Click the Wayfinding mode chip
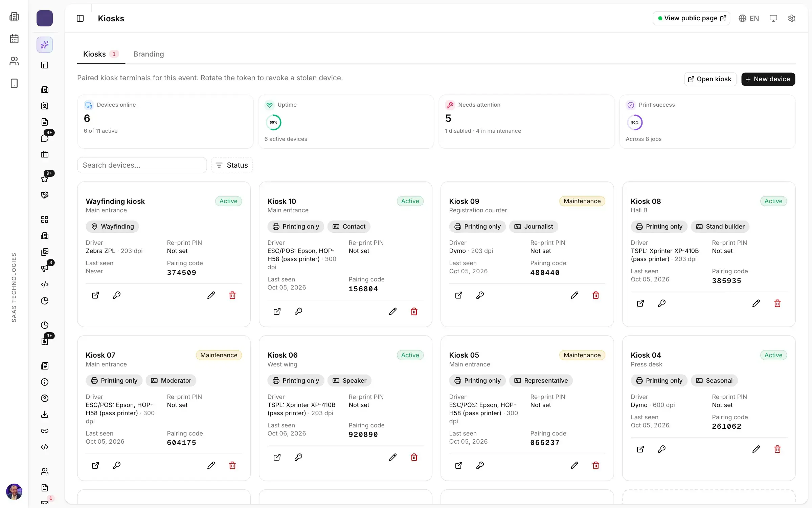812x508 pixels. pos(112,227)
